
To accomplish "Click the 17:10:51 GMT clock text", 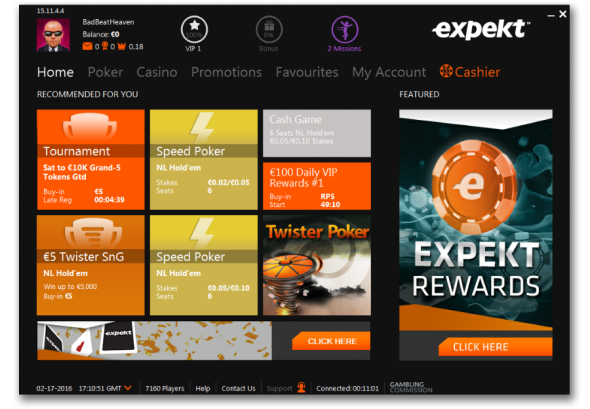I will (100, 388).
